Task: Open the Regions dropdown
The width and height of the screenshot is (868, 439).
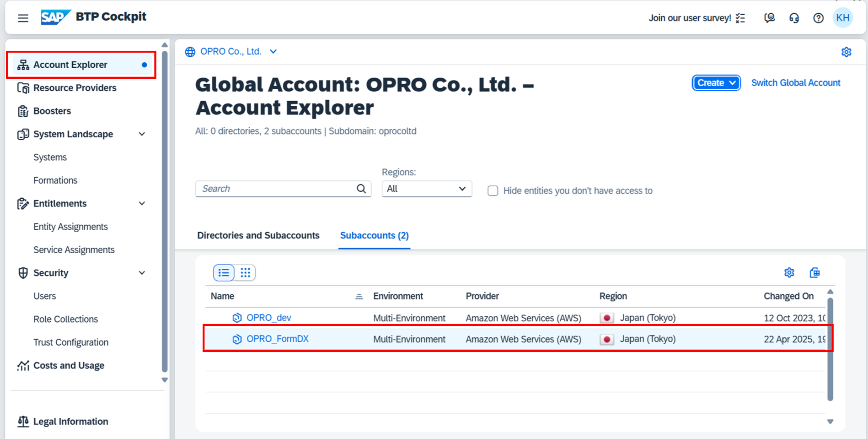Action: tap(426, 189)
